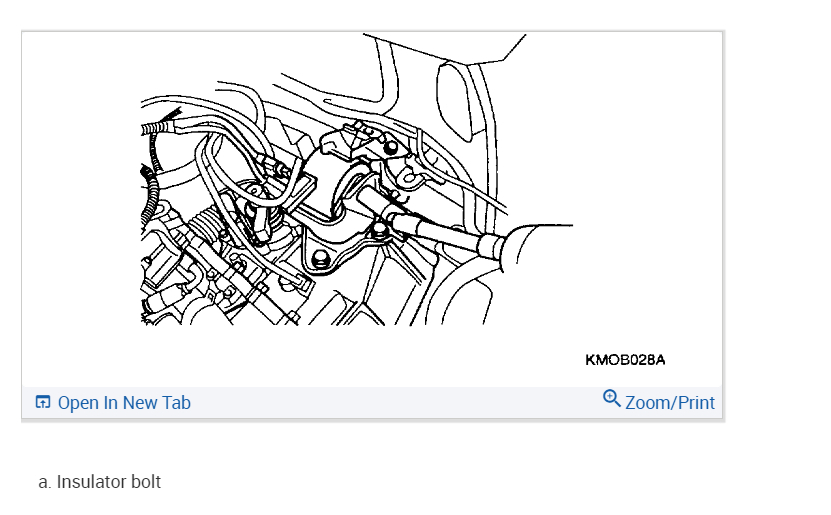This screenshot has height=515, width=831.
Task: Select the Zoom/Print text link
Action: (x=670, y=403)
